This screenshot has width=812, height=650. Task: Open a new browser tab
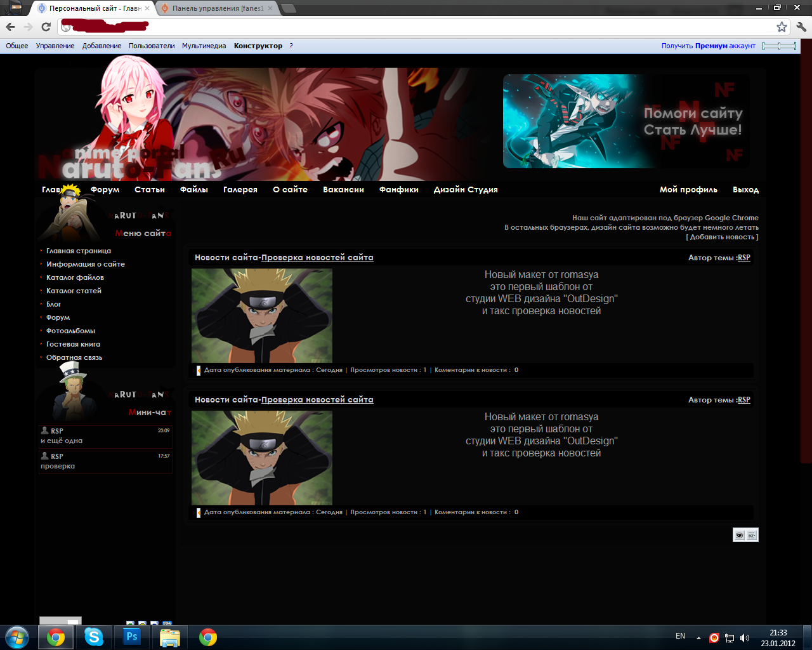pyautogui.click(x=289, y=8)
